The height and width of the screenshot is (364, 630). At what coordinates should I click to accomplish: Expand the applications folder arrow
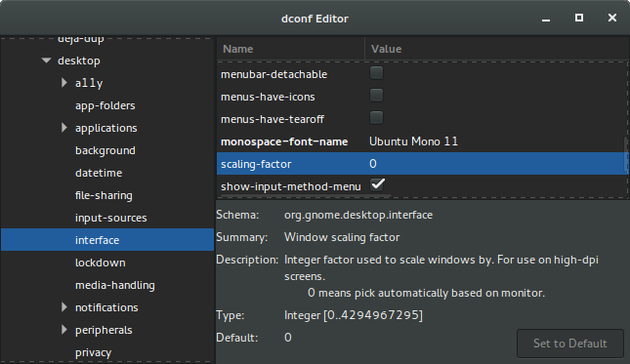(64, 128)
